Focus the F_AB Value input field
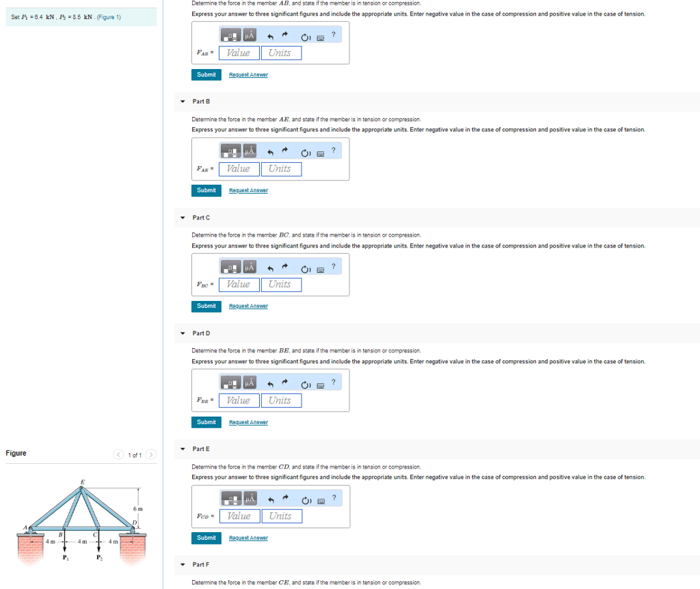The image size is (700, 589). (239, 53)
